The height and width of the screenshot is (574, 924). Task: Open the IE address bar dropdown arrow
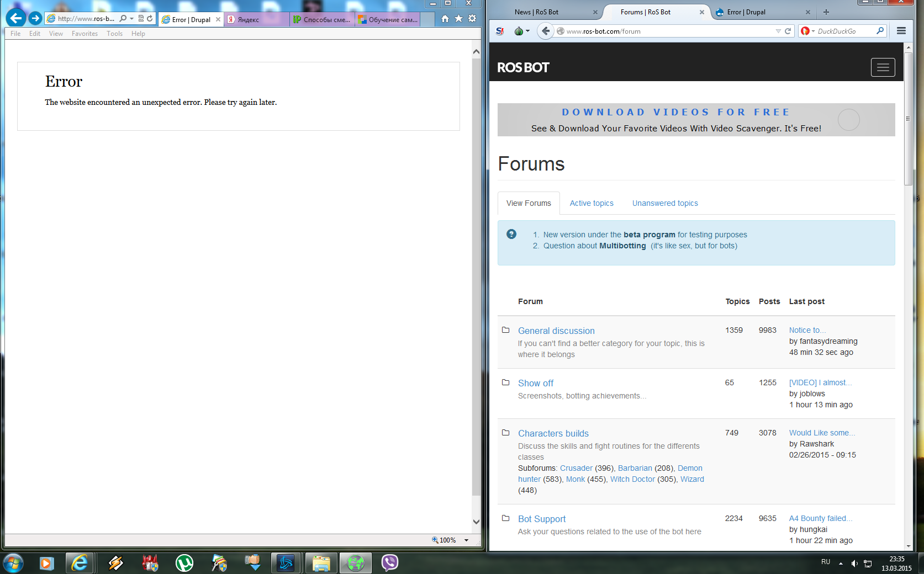[131, 18]
